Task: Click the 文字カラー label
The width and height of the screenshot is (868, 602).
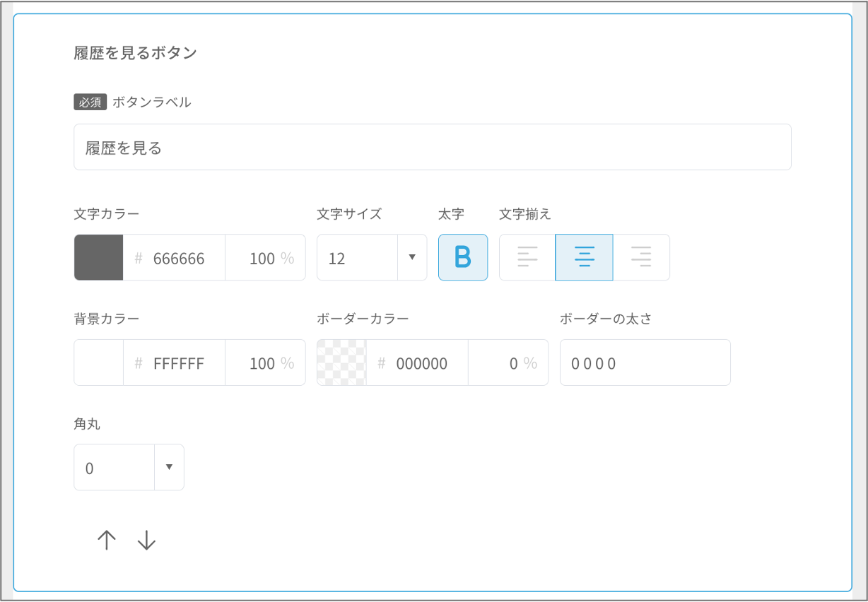Action: (107, 213)
